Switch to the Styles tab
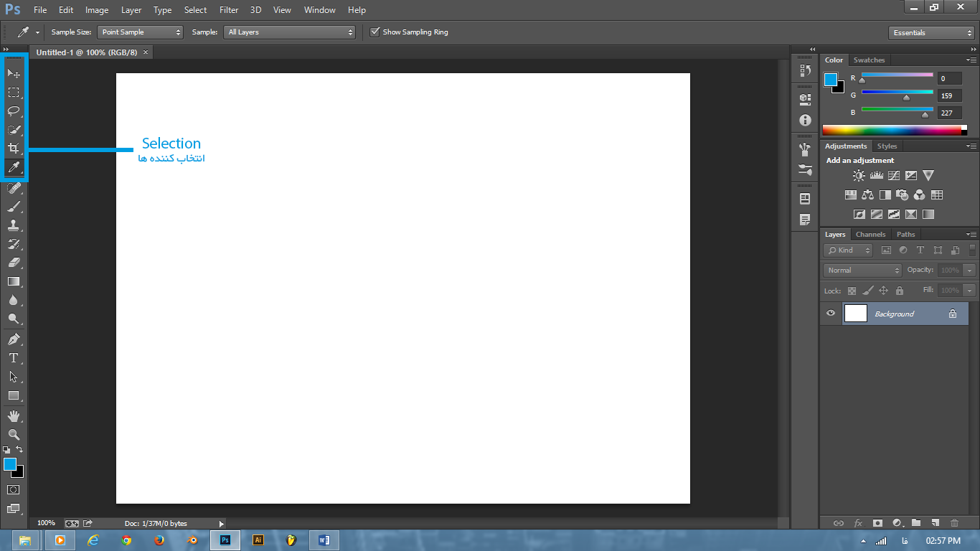Viewport: 980px width, 551px height. 887,146
